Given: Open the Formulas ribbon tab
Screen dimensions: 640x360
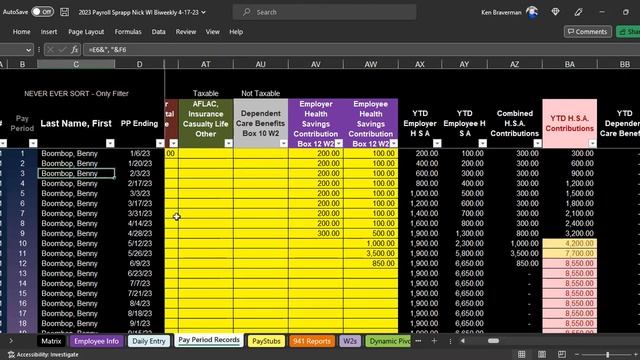Looking at the screenshot, I should click(x=128, y=32).
